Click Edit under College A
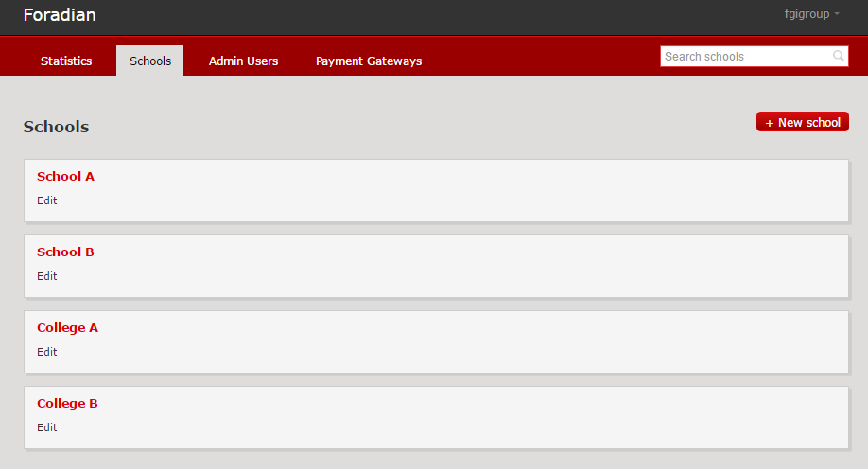 coord(47,352)
